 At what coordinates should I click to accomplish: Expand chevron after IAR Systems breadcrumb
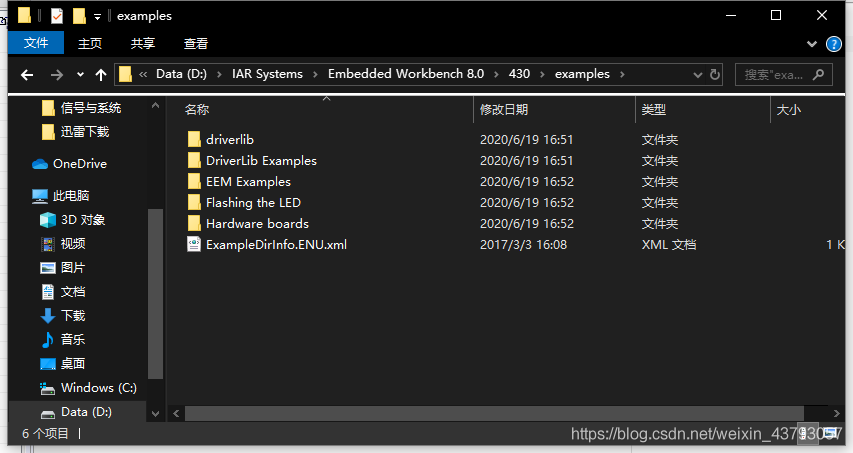point(315,75)
